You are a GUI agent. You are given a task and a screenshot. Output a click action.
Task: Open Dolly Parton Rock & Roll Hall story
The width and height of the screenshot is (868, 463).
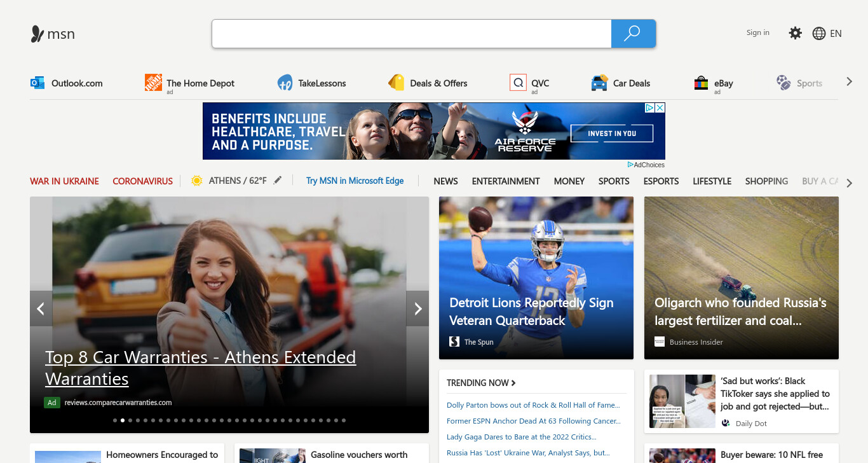click(533, 405)
